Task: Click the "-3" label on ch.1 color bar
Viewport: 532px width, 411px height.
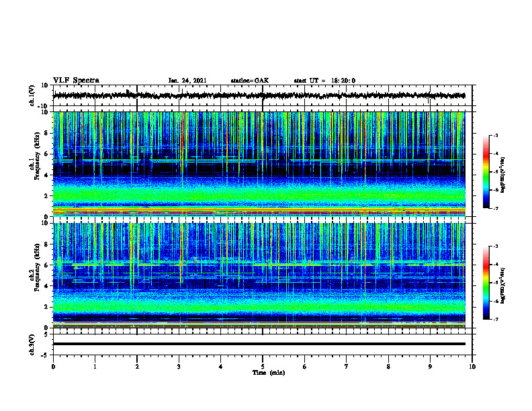Action: tap(495, 135)
